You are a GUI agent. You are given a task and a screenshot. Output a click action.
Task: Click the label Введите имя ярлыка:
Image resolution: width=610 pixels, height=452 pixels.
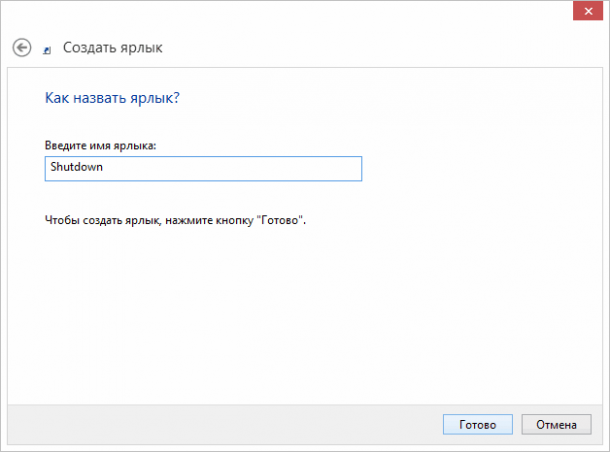[x=101, y=146]
